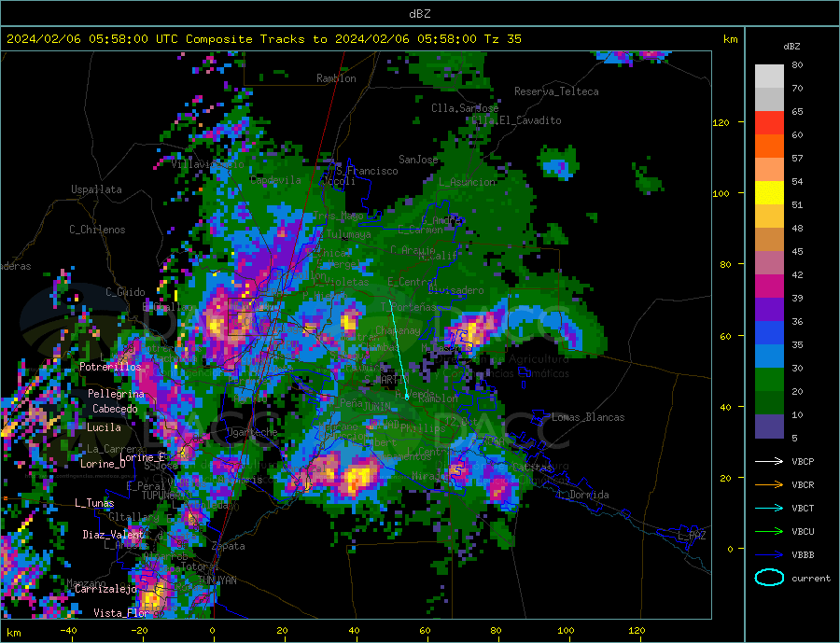Click the VBBB legend label
This screenshot has height=643, width=840.
coord(803,555)
